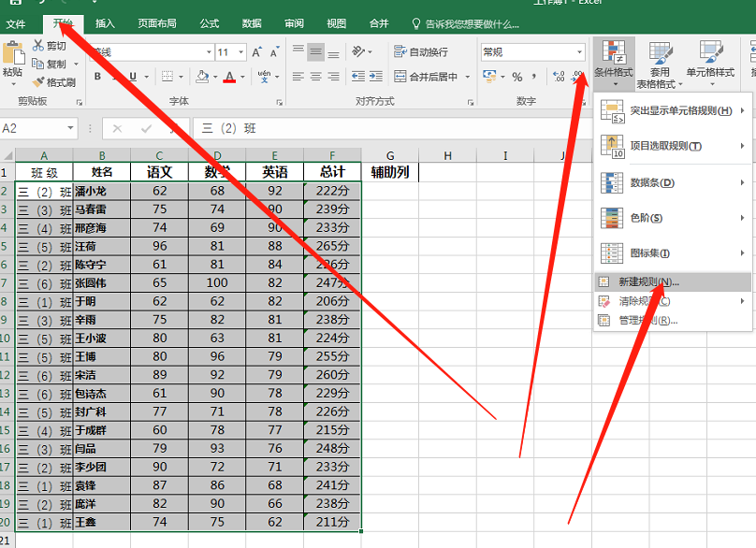This screenshot has height=548, width=756.
Task: Select Manage Rules (管理规则) menu item
Action: pos(673,321)
